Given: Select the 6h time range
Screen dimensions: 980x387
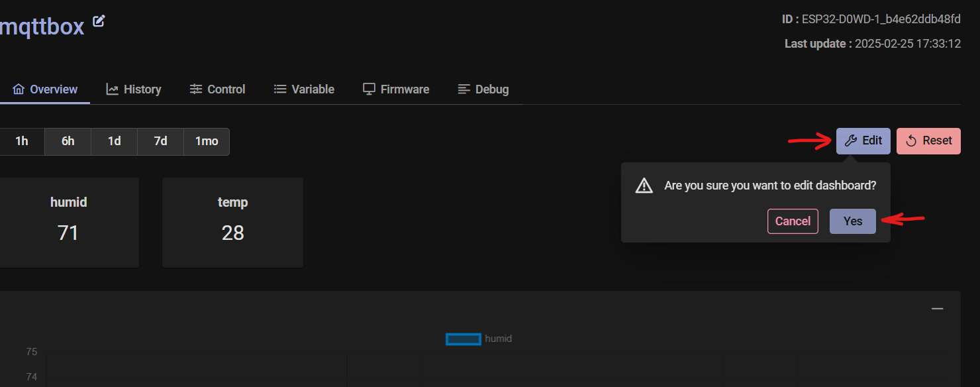Looking at the screenshot, I should pos(67,141).
